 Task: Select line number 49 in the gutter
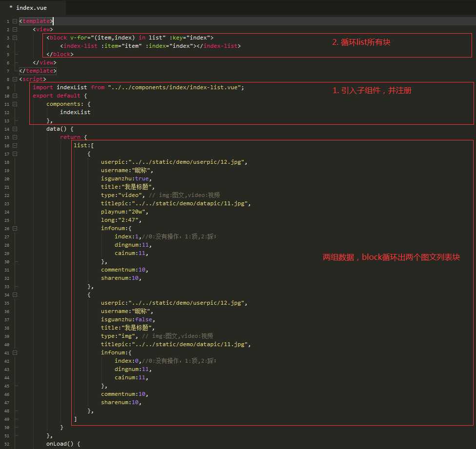(7, 419)
